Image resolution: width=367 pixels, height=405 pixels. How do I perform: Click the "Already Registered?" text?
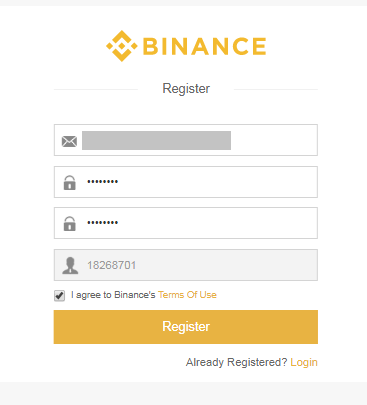tap(236, 362)
